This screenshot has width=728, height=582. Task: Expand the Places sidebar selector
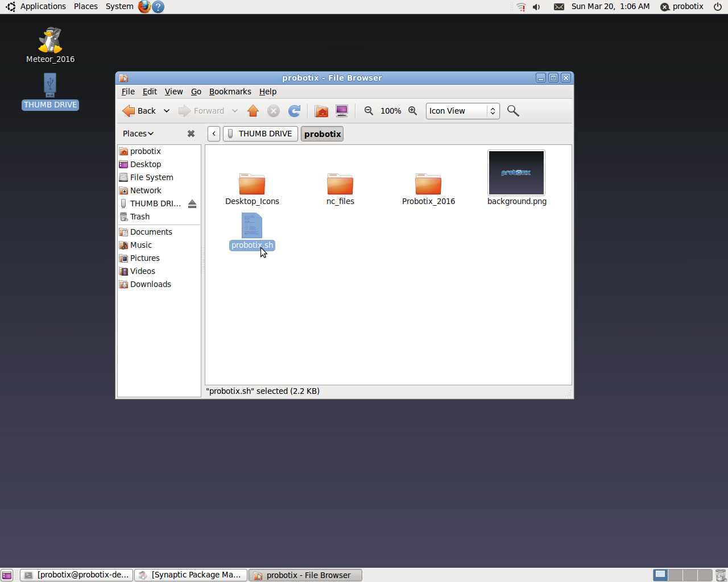click(138, 134)
